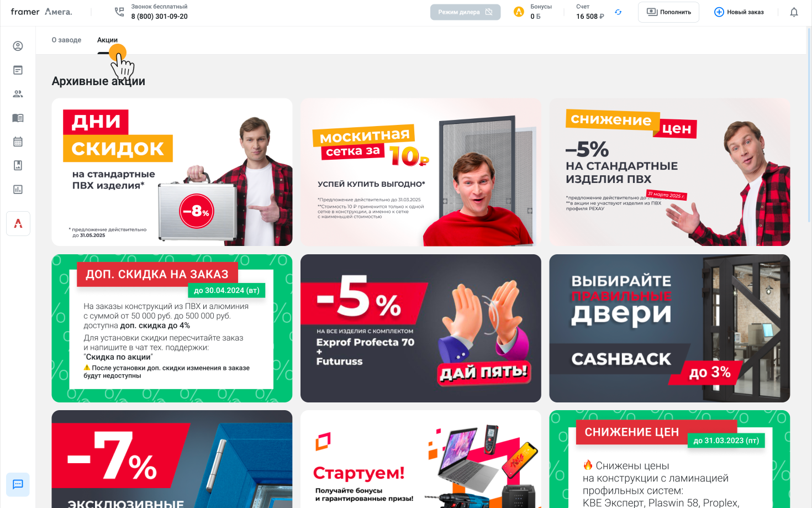812x508 pixels.
Task: Open the calendar sidebar icon
Action: [18, 142]
